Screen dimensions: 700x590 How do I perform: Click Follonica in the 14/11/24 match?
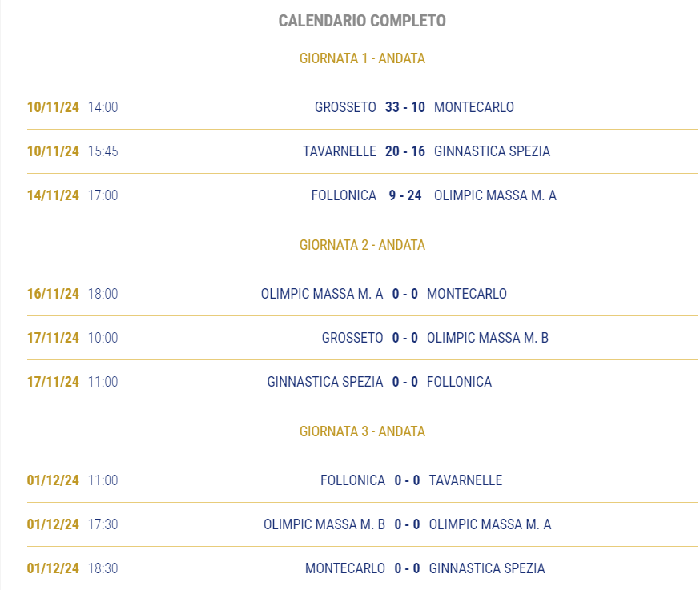coord(344,195)
